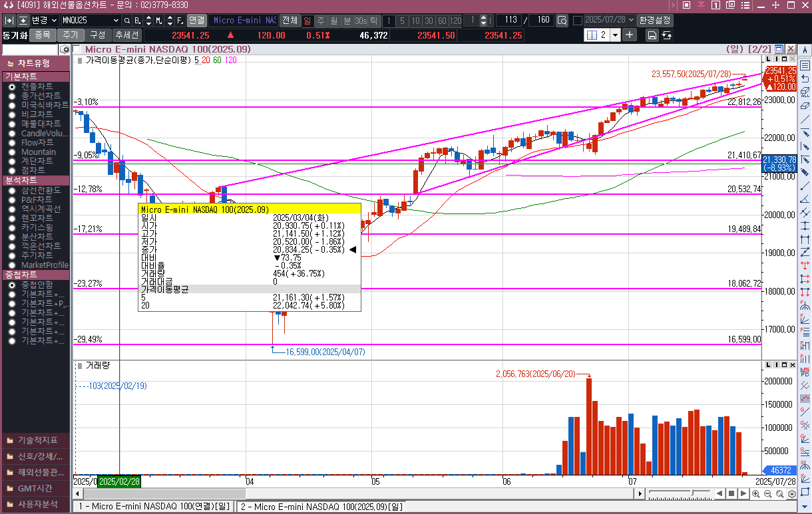Open the MNQU25 symbol code dropdown
Screen dimensions: 812x514
116,20
